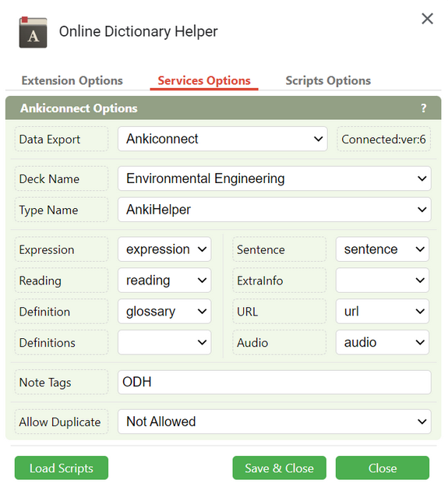The height and width of the screenshot is (487, 448).
Task: Click the Online Dictionary Helper book icon
Action: (x=33, y=32)
